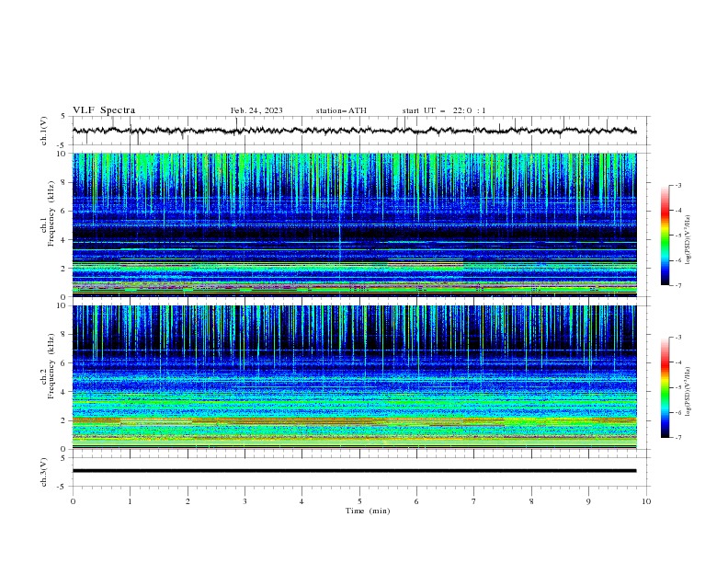Click the "VLF Spectra" title text

104,110
